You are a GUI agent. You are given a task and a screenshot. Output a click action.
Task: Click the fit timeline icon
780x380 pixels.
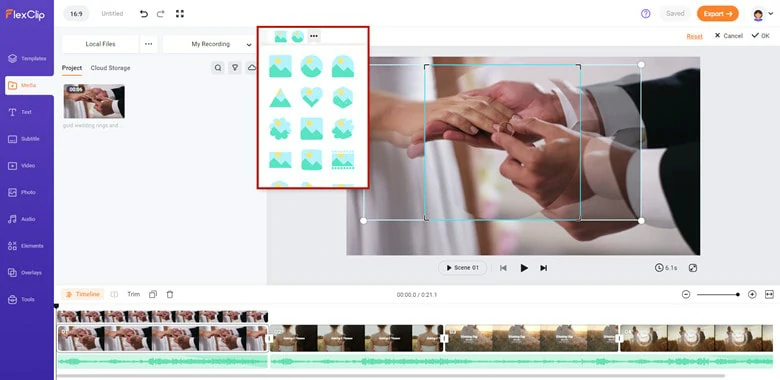coord(770,294)
